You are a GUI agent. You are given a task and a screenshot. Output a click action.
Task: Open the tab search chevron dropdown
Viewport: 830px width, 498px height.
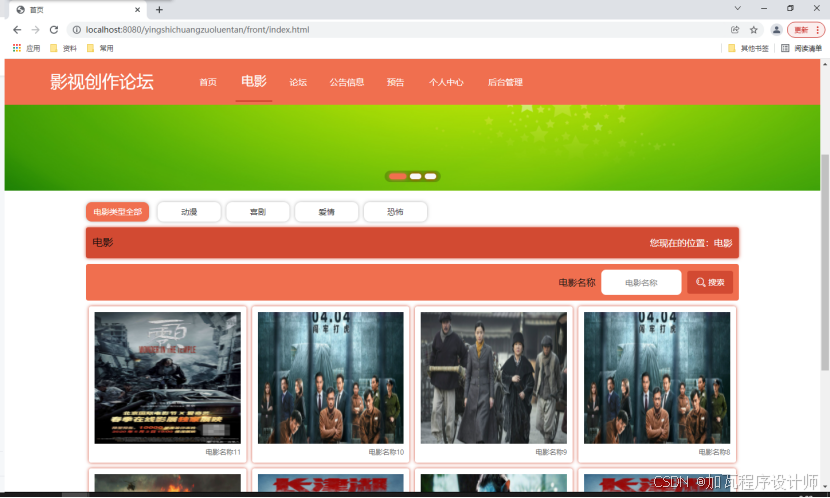click(737, 8)
